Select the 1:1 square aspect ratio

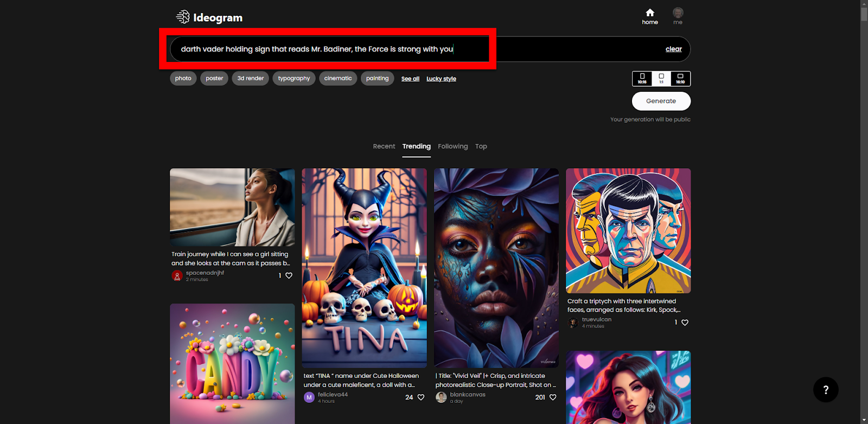click(661, 79)
